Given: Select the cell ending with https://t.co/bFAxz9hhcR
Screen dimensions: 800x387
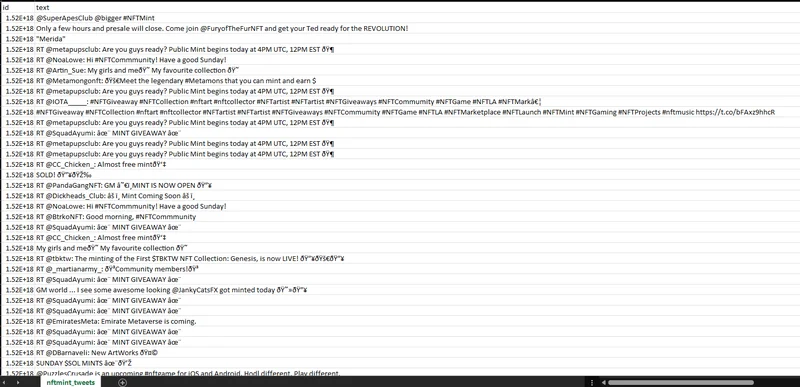Looking at the screenshot, I should click(x=406, y=112).
